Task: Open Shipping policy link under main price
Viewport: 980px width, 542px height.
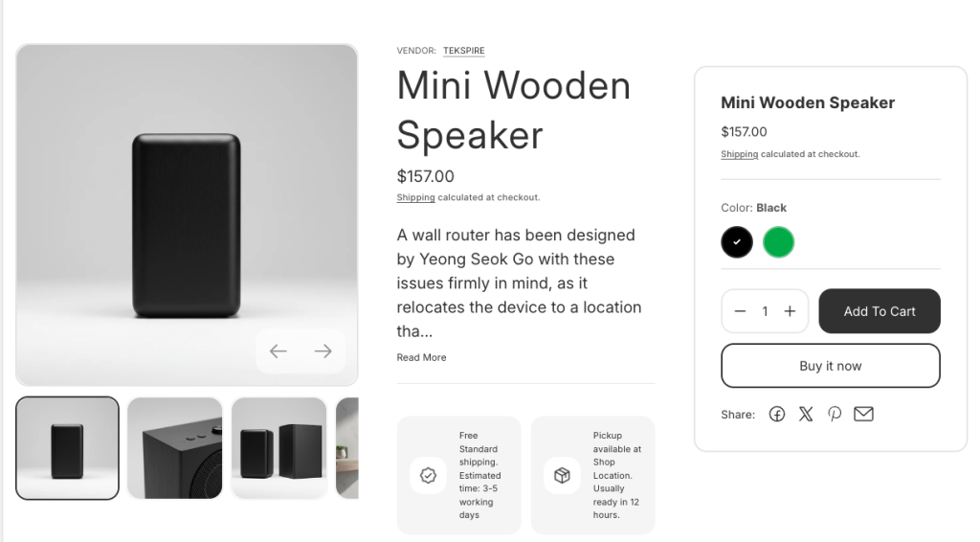Action: tap(415, 197)
